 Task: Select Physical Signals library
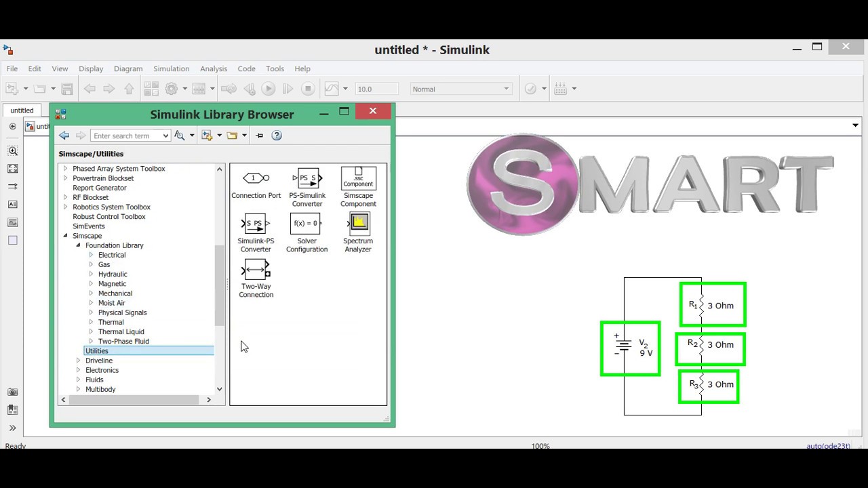pyautogui.click(x=122, y=312)
